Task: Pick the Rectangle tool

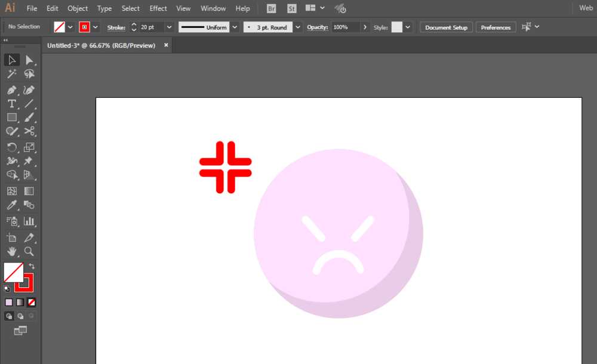Action: (12, 118)
